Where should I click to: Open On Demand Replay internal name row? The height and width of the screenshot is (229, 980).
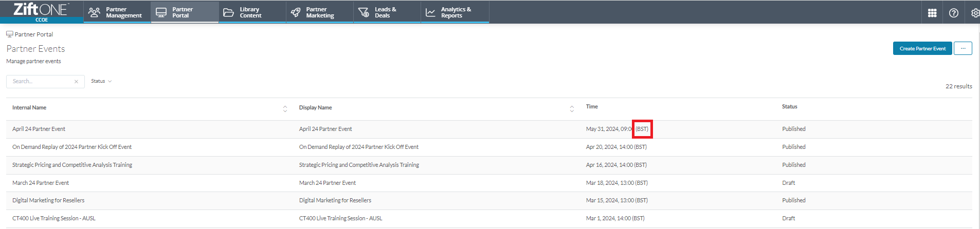(72, 147)
